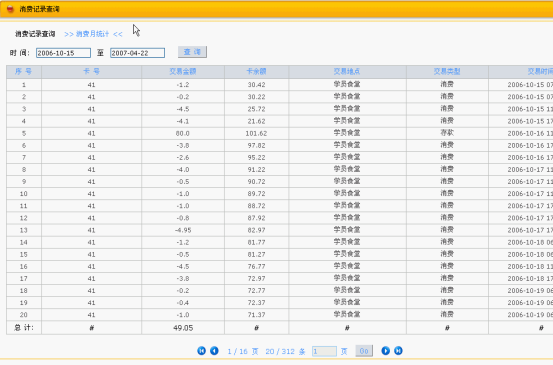The height and width of the screenshot is (365, 553).
Task: Select balance cell 76.77
Action: 256,266
